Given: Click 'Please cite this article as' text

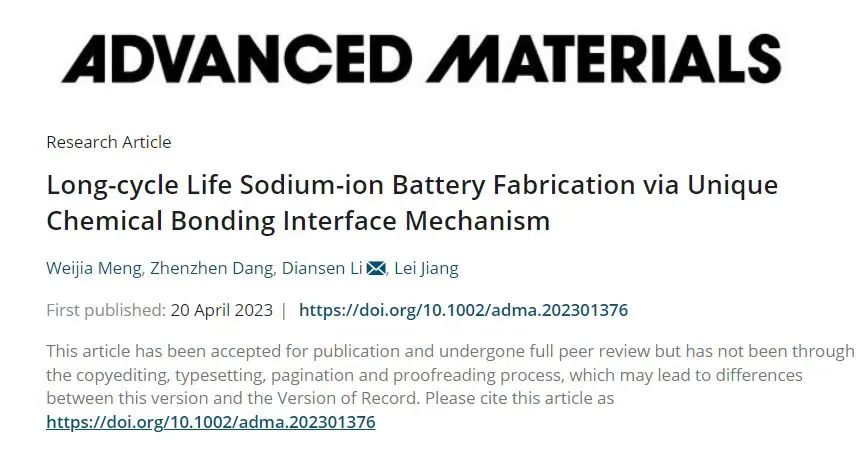Looking at the screenshot, I should (x=519, y=398).
